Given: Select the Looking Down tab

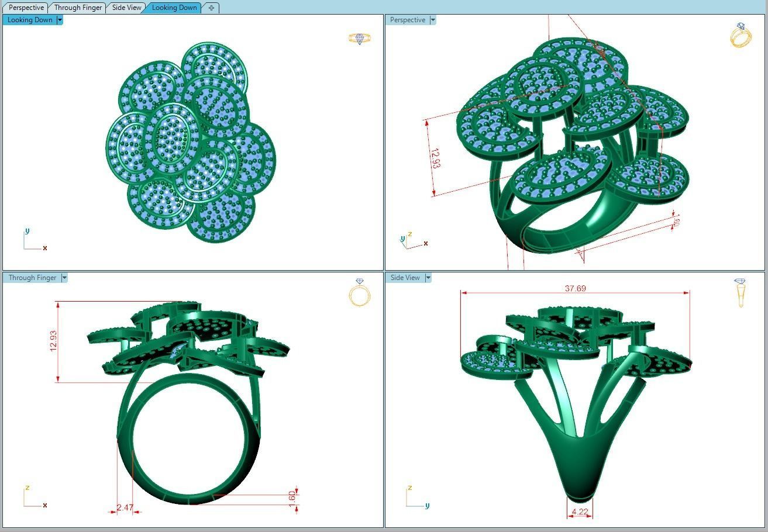Looking at the screenshot, I should click(x=174, y=8).
